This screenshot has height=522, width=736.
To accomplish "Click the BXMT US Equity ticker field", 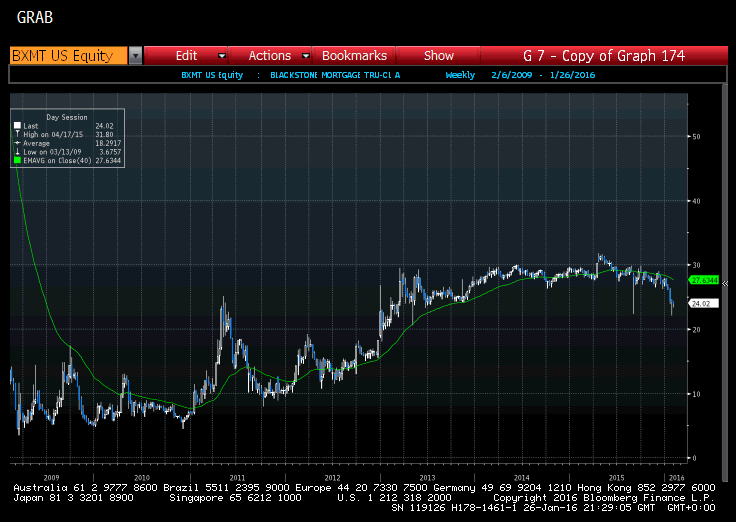I will coord(69,56).
